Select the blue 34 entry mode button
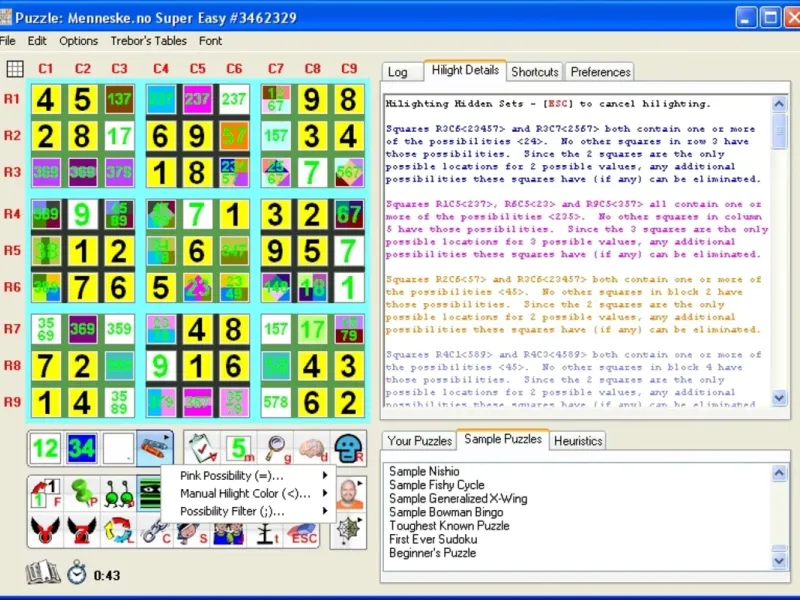Screen dimensions: 800x600 click(x=82, y=448)
